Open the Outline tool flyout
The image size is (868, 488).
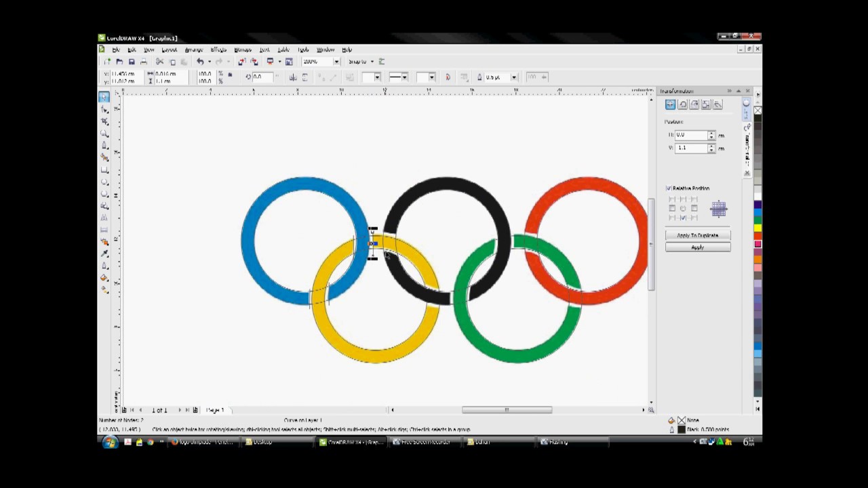point(104,266)
